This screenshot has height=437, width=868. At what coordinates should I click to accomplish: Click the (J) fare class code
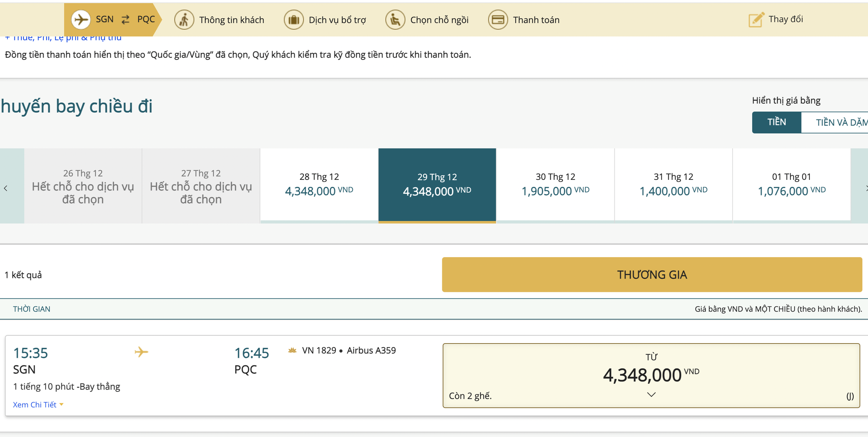click(850, 396)
